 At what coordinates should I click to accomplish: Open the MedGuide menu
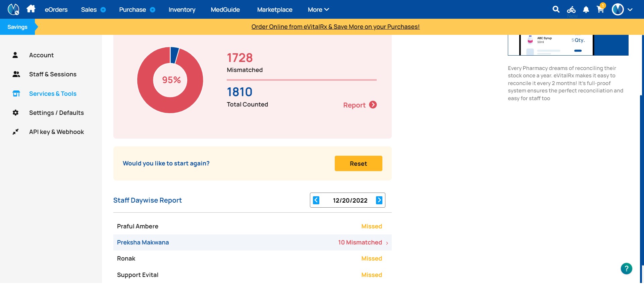[x=225, y=10]
